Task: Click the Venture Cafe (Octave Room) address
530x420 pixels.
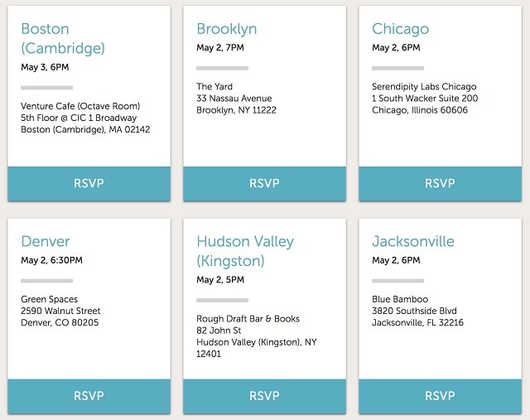Action: click(x=85, y=118)
